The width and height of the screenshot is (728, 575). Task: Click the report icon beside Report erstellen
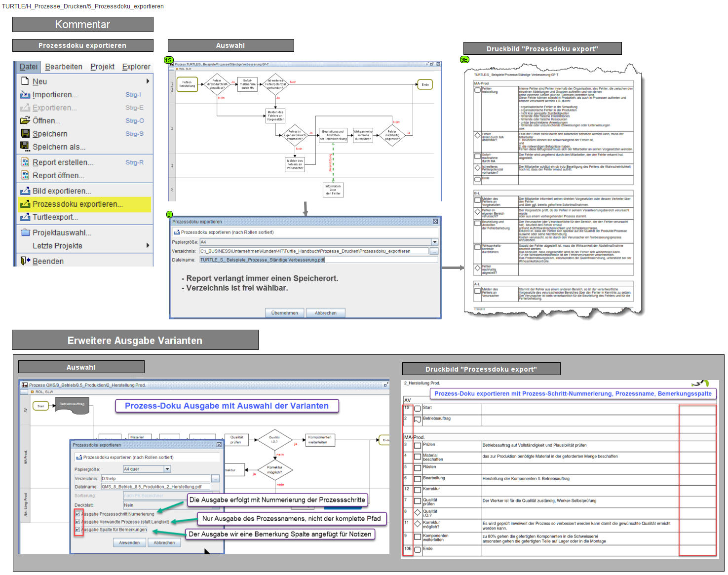[25, 162]
